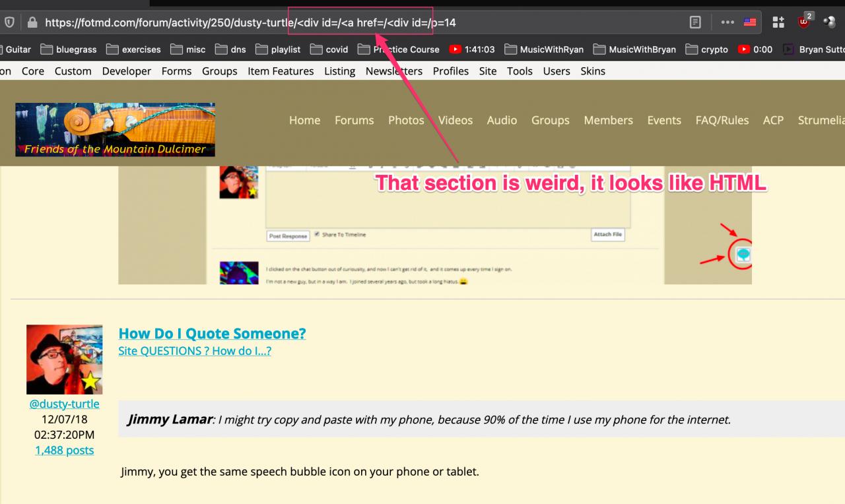Viewport: 845px width, 504px height.
Task: Select Forums in the site navigation
Action: (354, 120)
